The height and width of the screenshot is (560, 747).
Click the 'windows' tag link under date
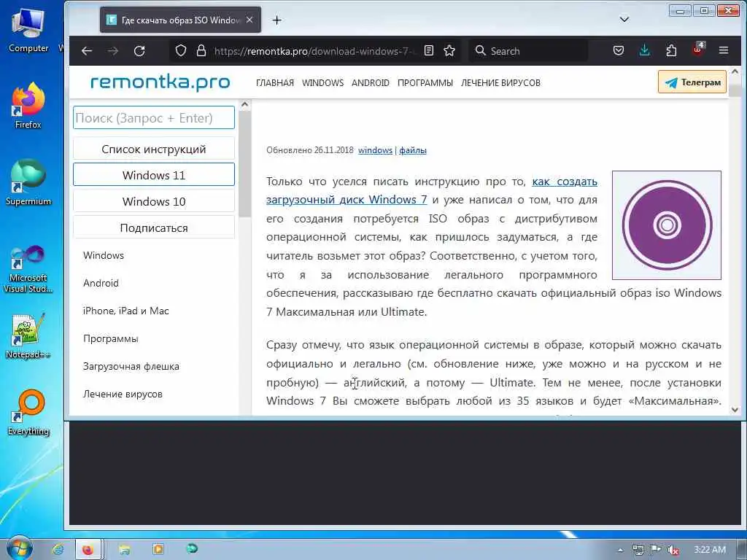click(x=376, y=150)
